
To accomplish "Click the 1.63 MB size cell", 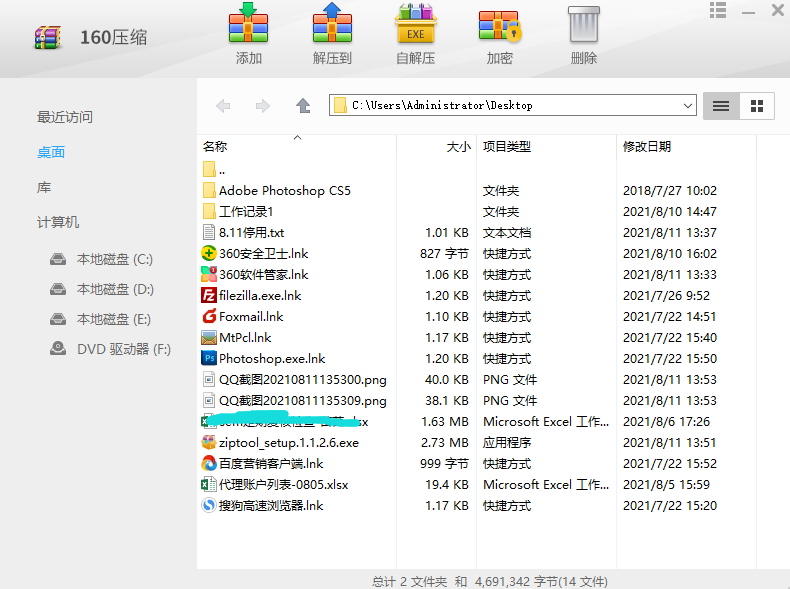I will coord(445,422).
